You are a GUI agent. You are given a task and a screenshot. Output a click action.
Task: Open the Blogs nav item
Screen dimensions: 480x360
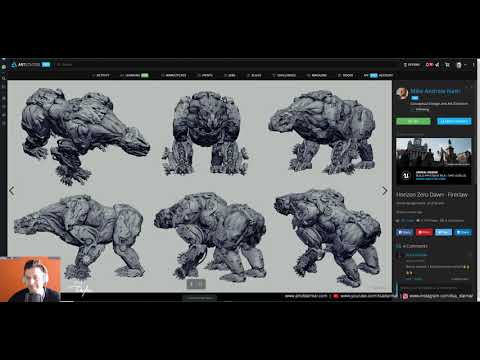pos(254,75)
